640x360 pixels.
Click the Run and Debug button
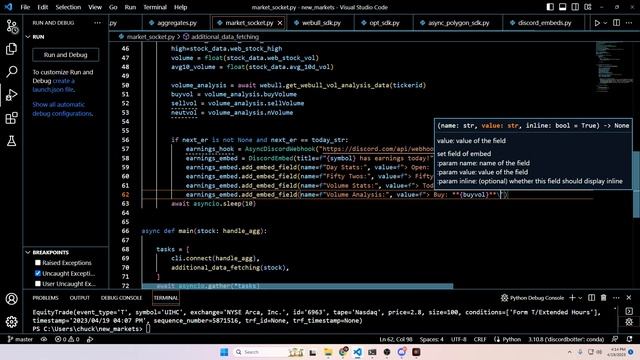[x=65, y=55]
